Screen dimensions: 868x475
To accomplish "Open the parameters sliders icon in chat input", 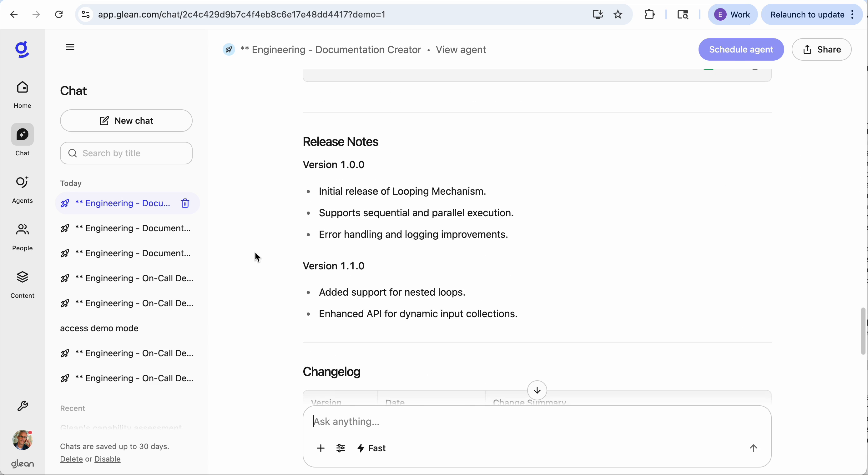I will click(341, 448).
